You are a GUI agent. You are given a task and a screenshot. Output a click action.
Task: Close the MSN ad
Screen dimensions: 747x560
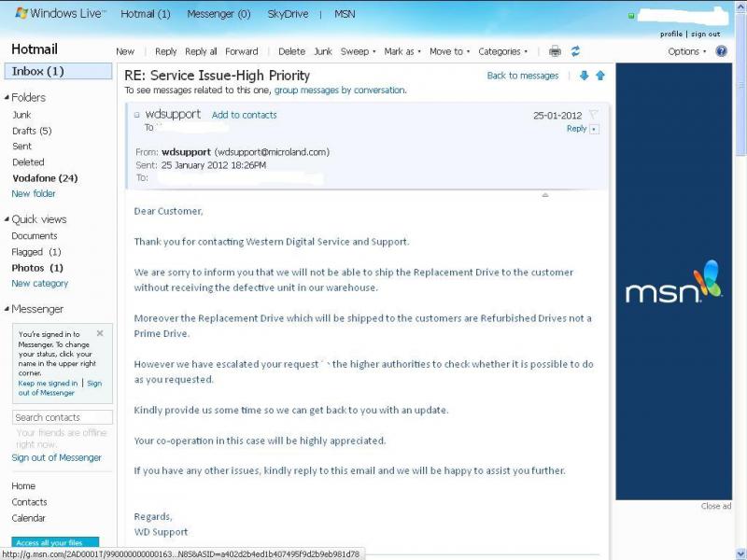pyautogui.click(x=715, y=506)
